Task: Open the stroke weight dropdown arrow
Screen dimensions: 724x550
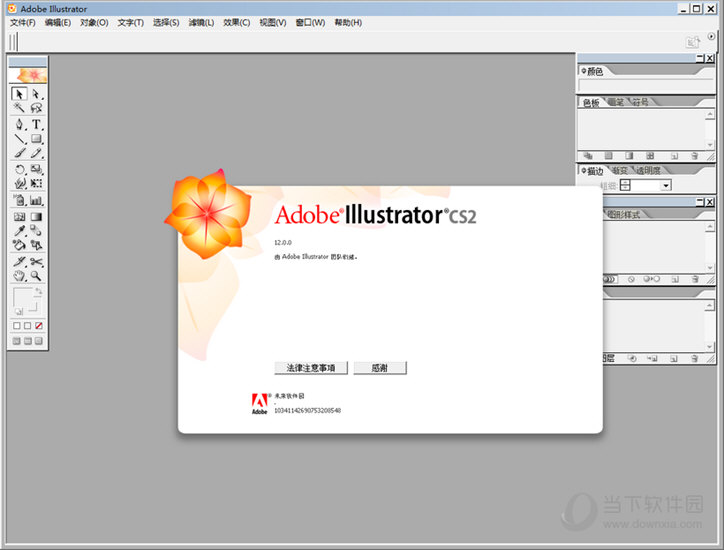Action: click(665, 186)
